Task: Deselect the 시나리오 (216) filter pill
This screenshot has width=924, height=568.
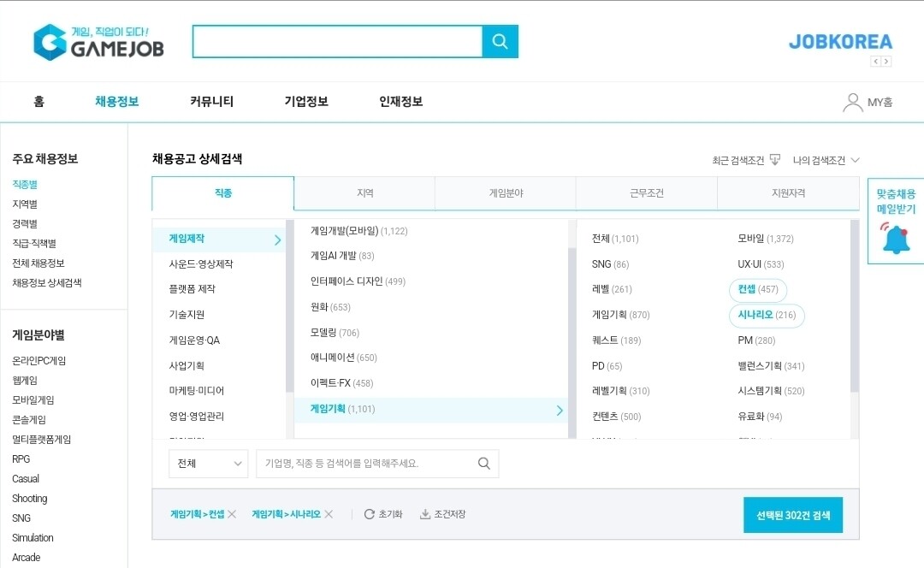Action: 767,315
